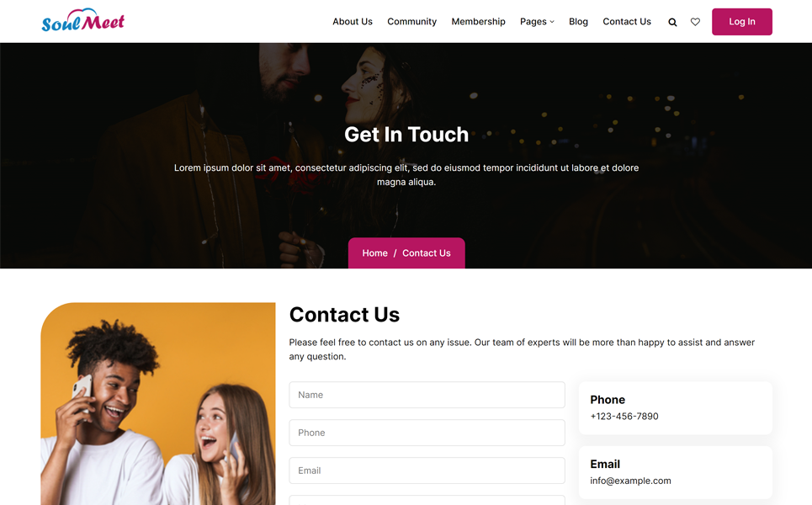Focus the Name input field
Viewport: 812px width, 505px height.
[x=427, y=395]
